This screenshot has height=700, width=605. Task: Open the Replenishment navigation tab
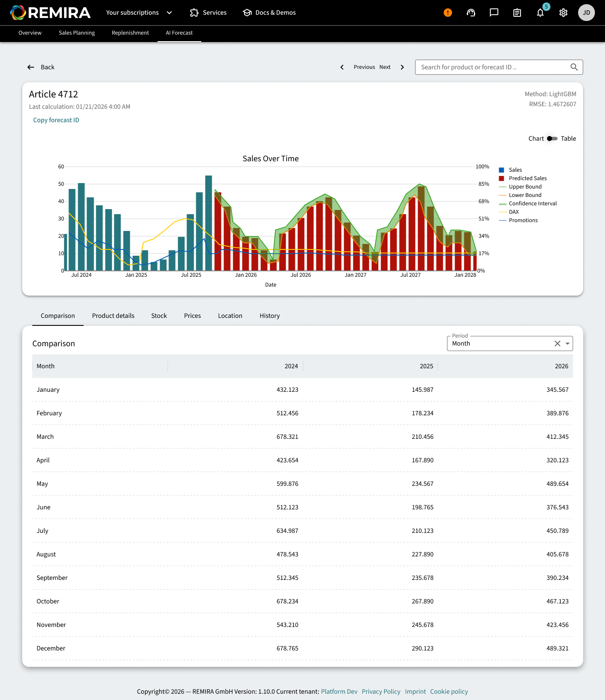click(130, 33)
